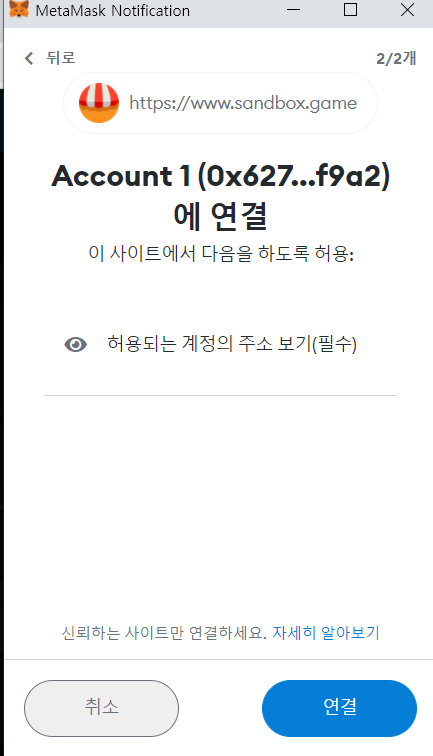The height and width of the screenshot is (756, 433).
Task: Go back via the 뒤로 label
Action: pos(61,58)
